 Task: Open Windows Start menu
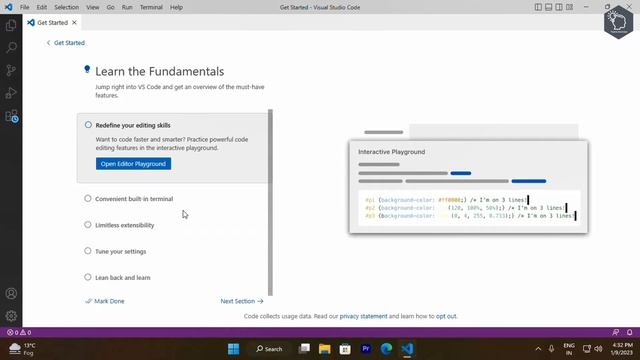click(x=233, y=349)
